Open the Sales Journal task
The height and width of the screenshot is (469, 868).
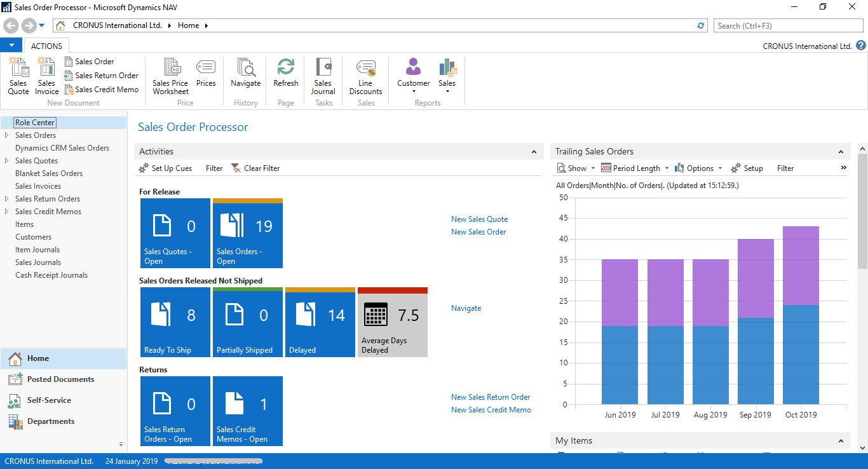(x=323, y=76)
